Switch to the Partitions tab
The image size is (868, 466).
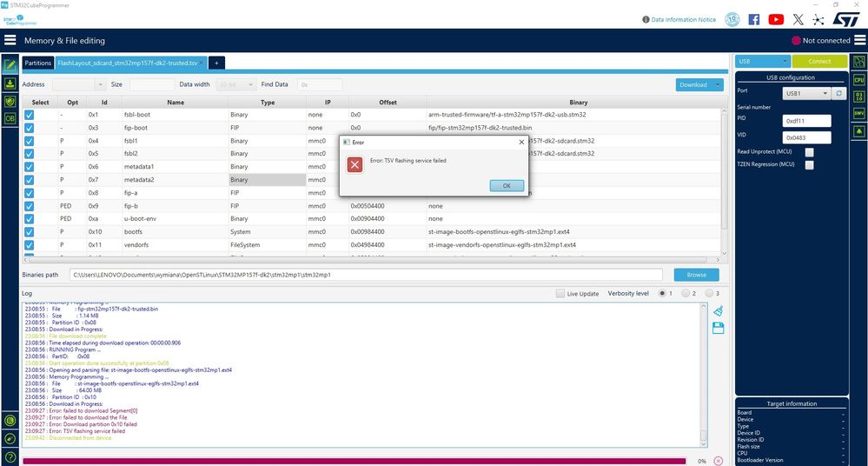[37, 63]
